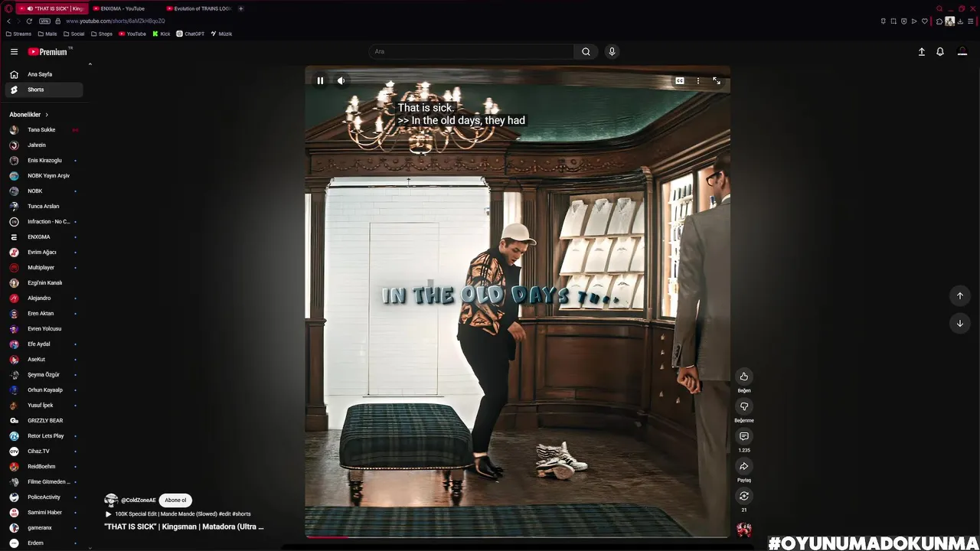
Task: Share this Short via Paylaş
Action: click(x=743, y=466)
